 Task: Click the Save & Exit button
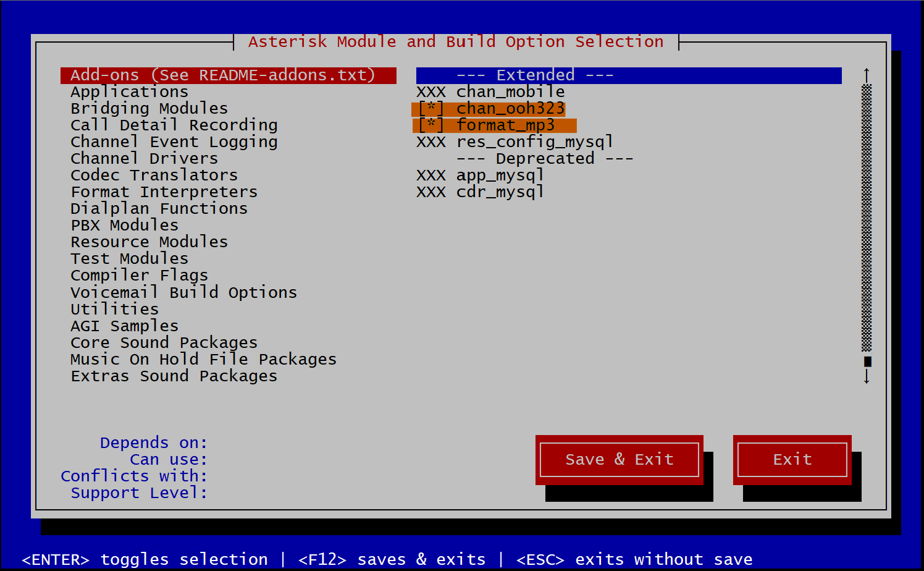[x=619, y=459]
